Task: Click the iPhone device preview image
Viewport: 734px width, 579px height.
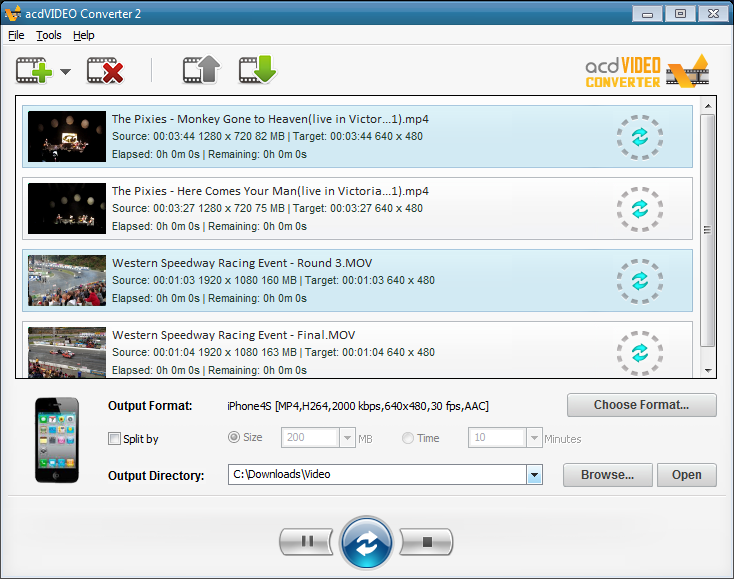Action: point(57,440)
